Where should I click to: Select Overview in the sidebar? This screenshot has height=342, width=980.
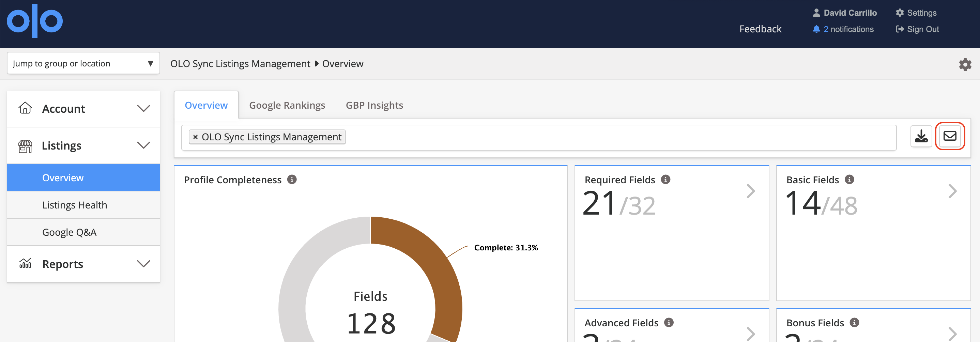[83, 178]
